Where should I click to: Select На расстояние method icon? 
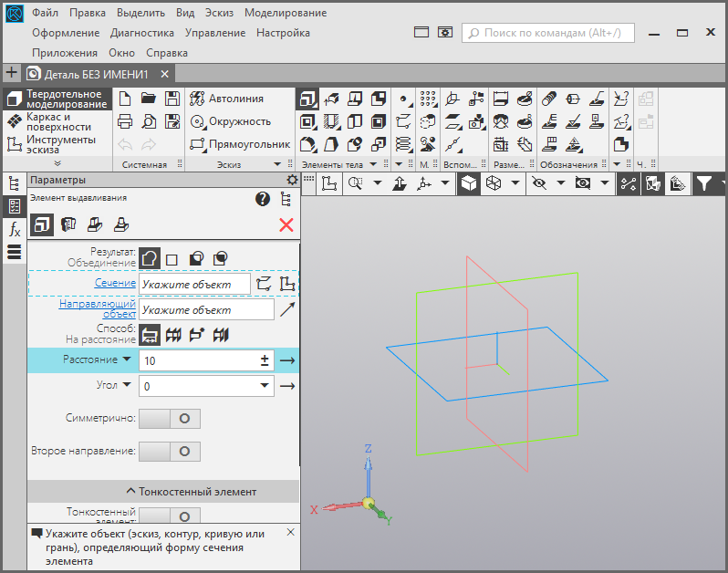click(150, 335)
